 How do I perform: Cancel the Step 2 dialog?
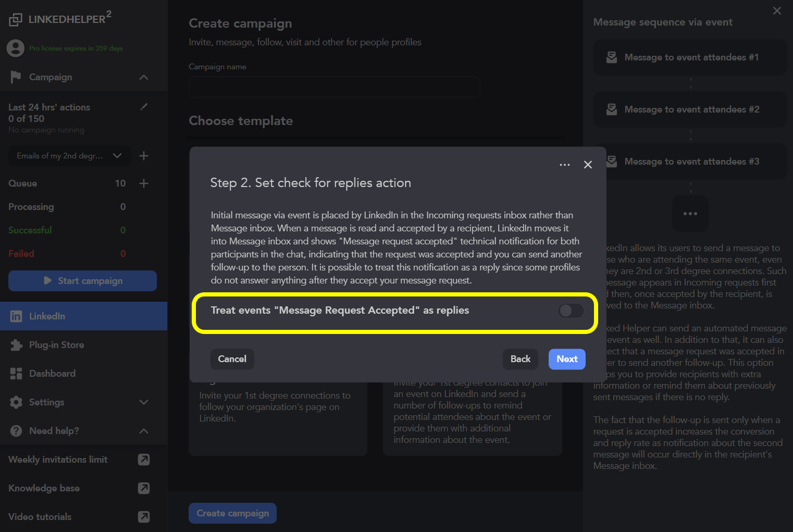232,359
